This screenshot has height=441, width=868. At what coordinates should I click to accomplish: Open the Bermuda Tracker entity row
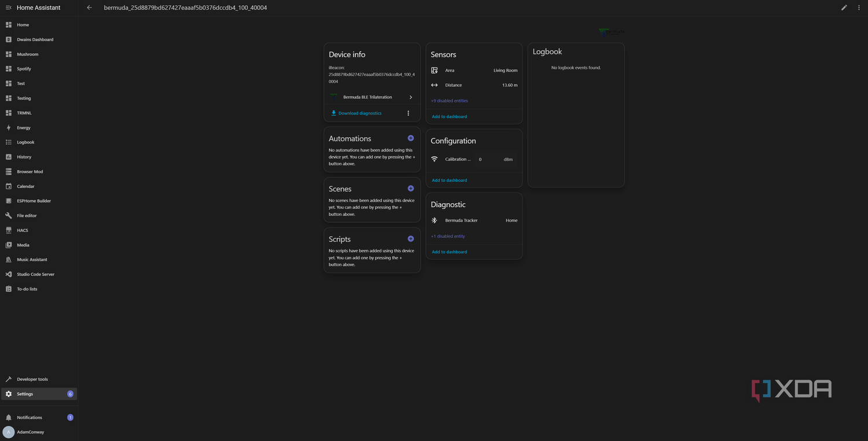[474, 220]
